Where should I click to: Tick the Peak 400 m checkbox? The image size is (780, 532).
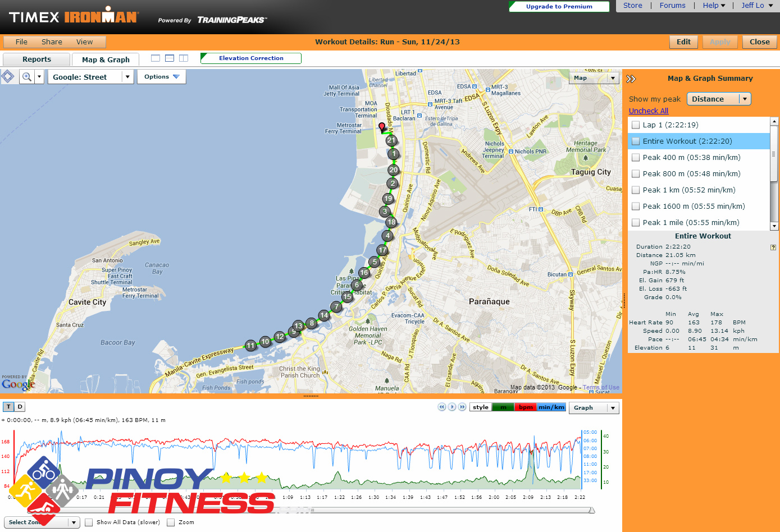click(636, 158)
